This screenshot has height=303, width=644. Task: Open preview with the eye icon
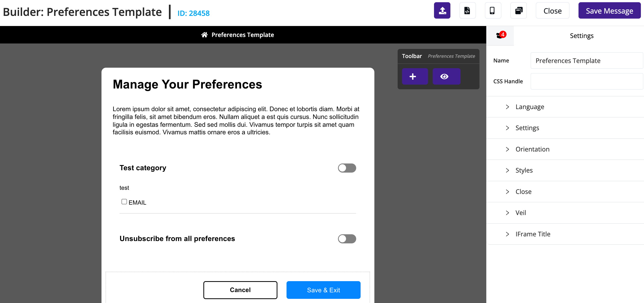pos(446,76)
